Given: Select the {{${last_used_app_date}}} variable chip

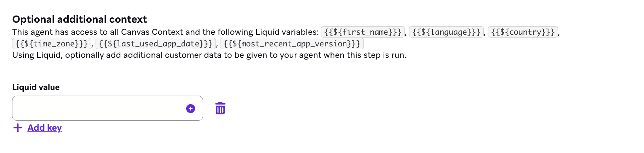Looking at the screenshot, I should tap(156, 44).
